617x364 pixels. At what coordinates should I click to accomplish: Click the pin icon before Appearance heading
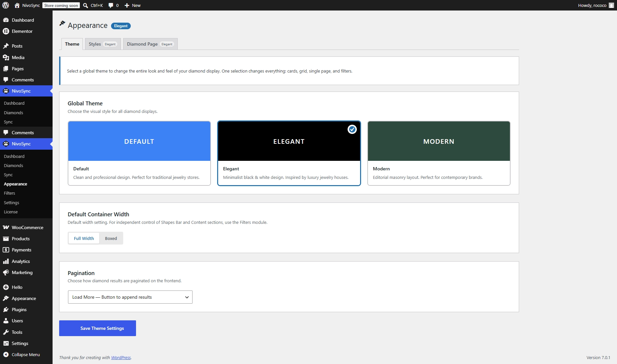click(62, 23)
